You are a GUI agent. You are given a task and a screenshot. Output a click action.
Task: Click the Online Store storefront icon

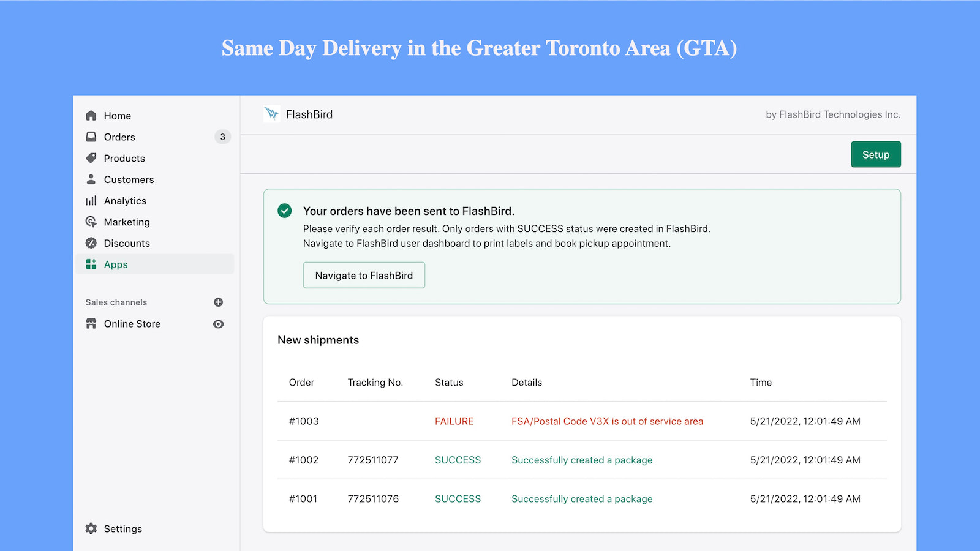(91, 323)
